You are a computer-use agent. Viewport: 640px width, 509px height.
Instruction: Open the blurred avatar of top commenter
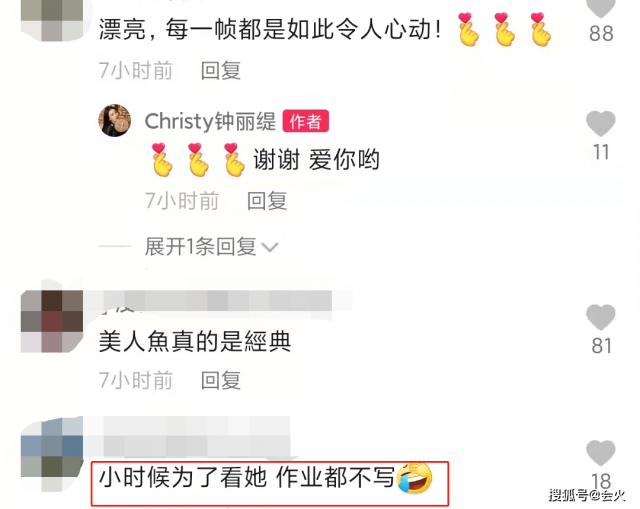tap(52, 20)
